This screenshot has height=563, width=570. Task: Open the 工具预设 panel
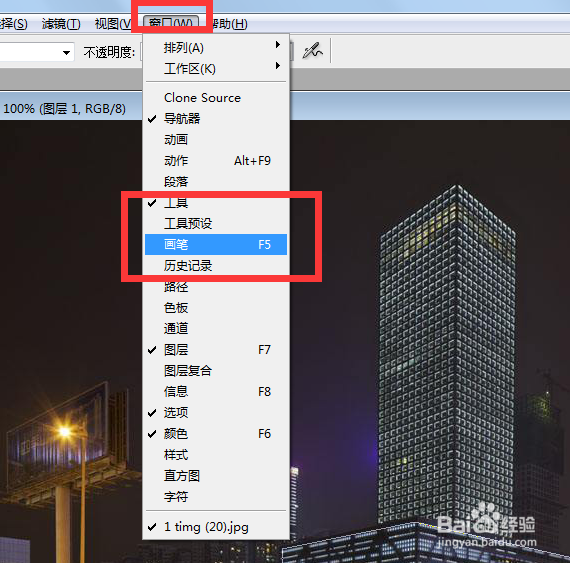point(216,224)
